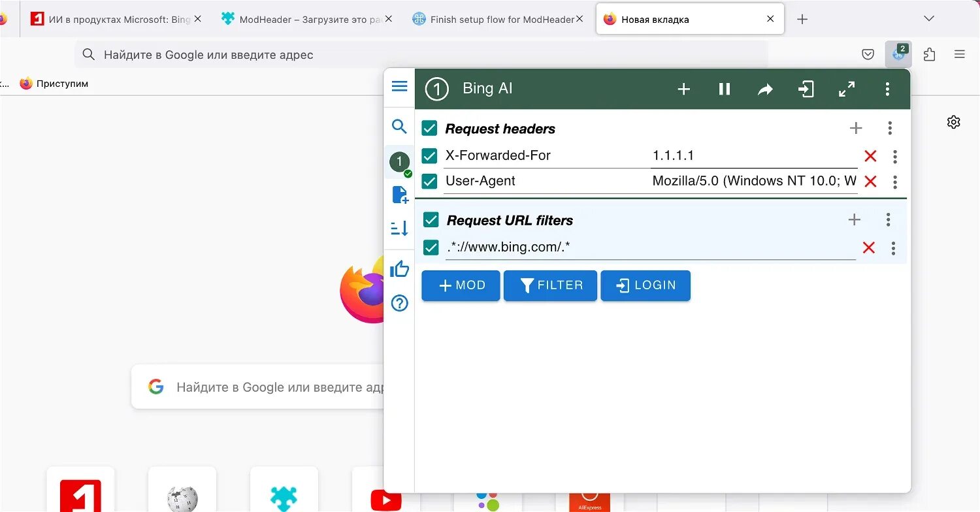Uncheck the bing.com URL filter checkbox
Image resolution: width=980 pixels, height=512 pixels.
(x=431, y=248)
